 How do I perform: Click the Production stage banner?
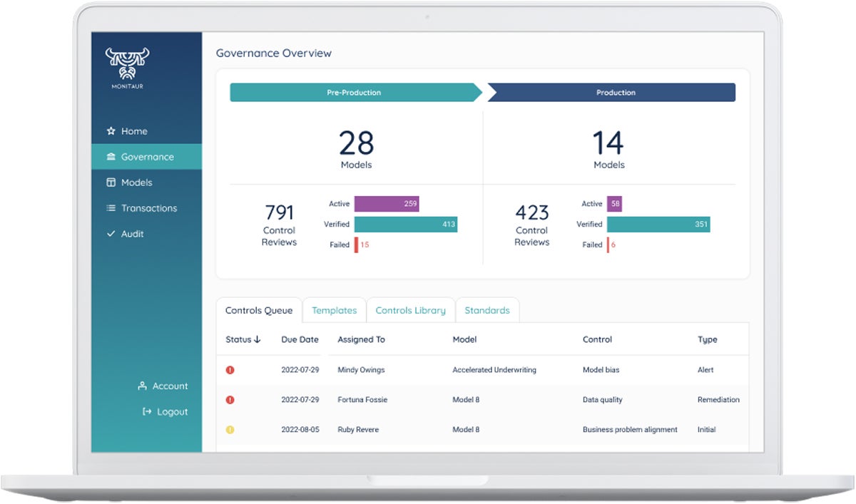point(612,93)
